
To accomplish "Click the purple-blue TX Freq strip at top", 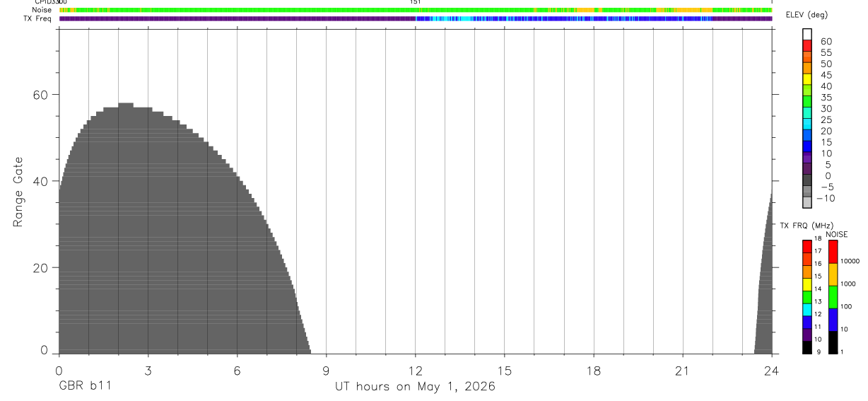I will [x=416, y=19].
